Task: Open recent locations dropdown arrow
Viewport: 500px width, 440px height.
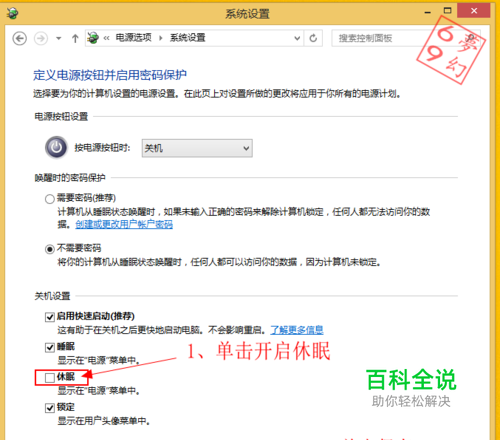Action: click(59, 38)
